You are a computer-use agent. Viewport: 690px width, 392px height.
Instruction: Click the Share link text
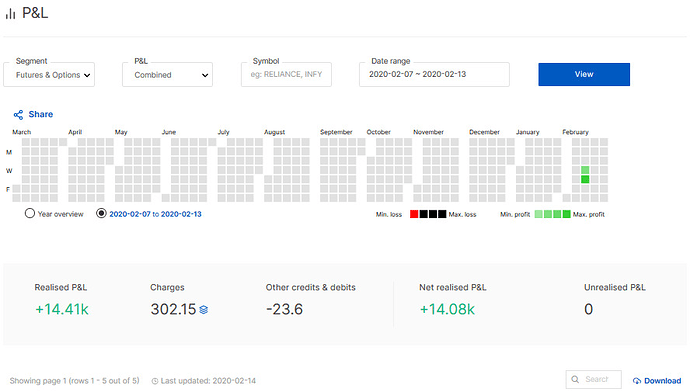40,114
